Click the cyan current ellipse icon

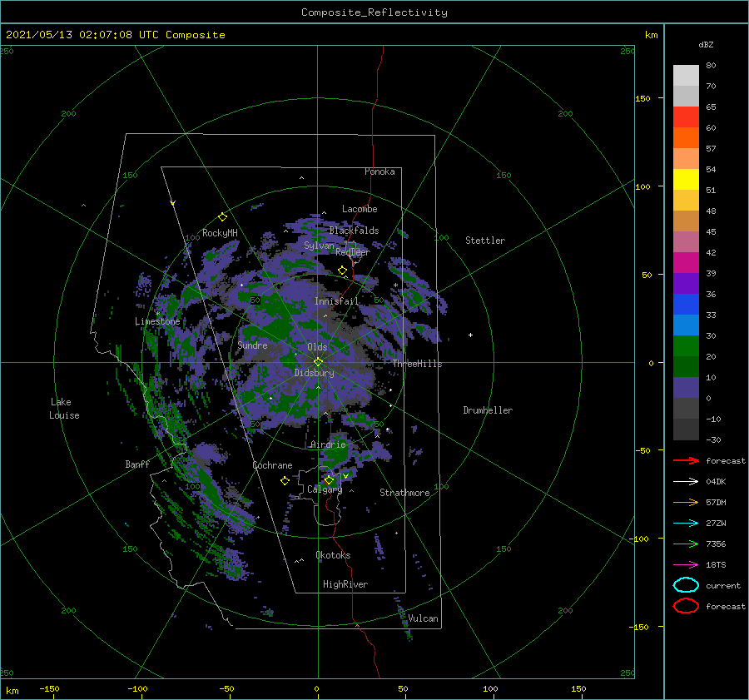(686, 585)
